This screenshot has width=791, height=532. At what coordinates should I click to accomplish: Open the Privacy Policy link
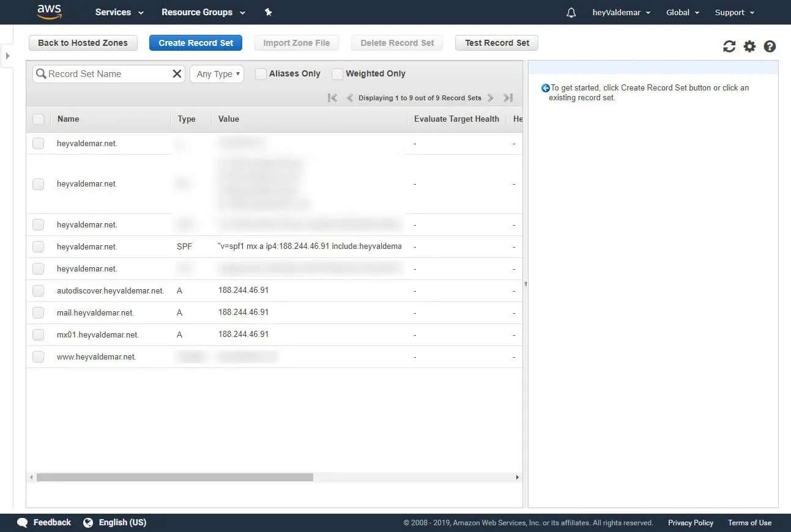[691, 523]
